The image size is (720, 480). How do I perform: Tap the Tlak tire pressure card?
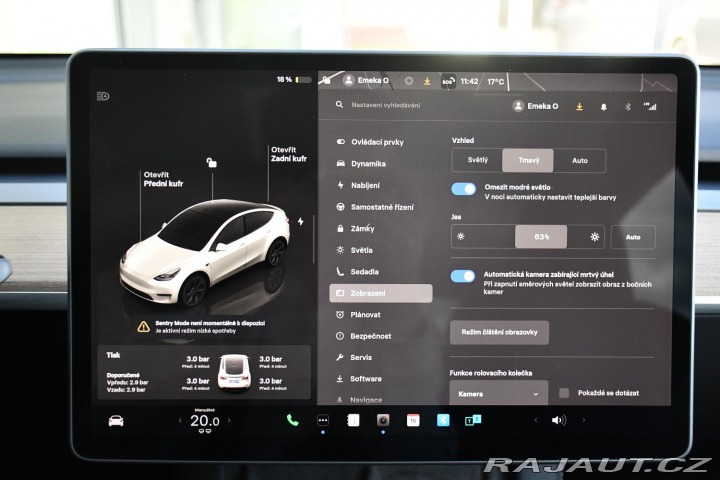[x=204, y=373]
